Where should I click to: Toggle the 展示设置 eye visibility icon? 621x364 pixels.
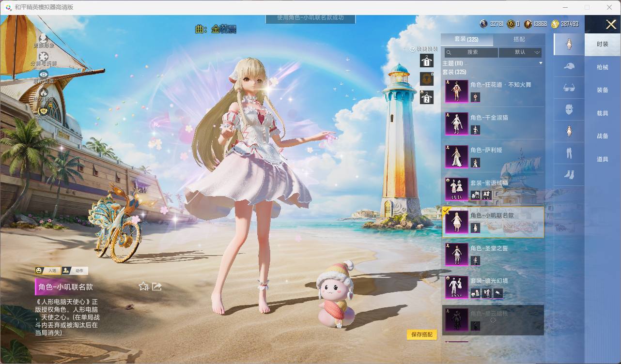pyautogui.click(x=44, y=74)
